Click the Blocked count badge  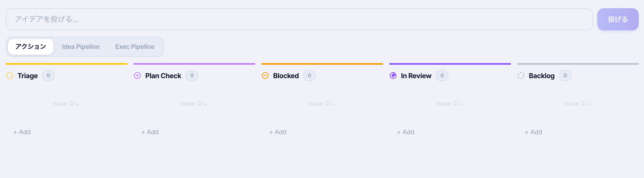pos(310,76)
